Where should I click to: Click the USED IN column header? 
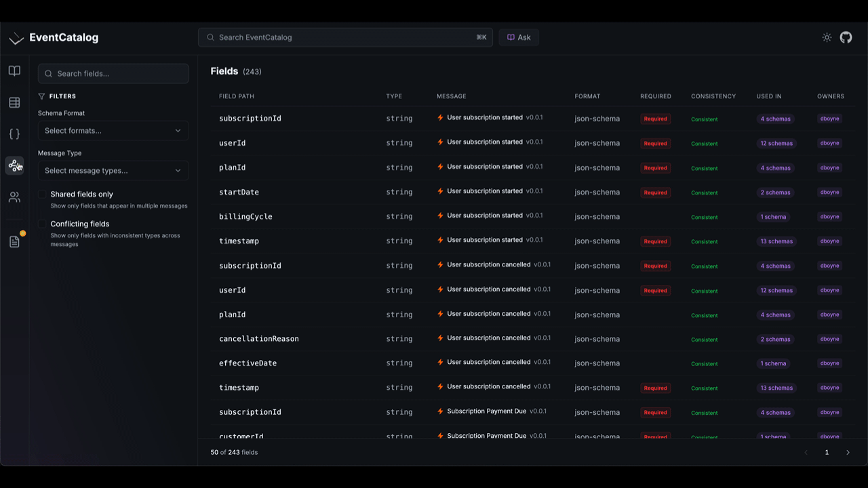pyautogui.click(x=769, y=96)
